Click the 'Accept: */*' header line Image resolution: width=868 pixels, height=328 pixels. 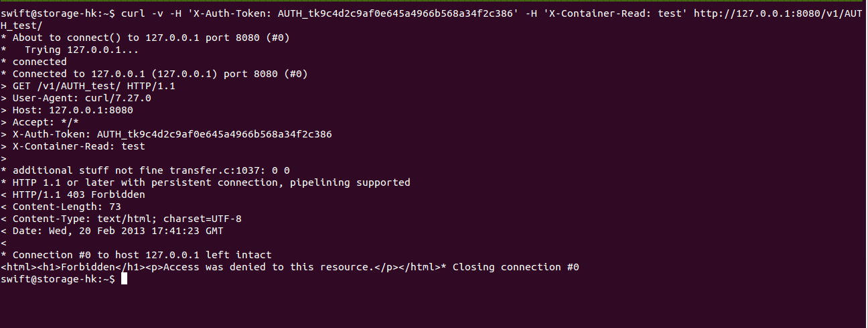(x=46, y=122)
